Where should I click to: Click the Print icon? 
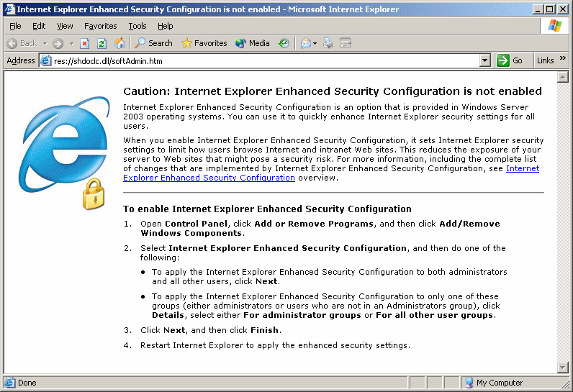[x=328, y=43]
